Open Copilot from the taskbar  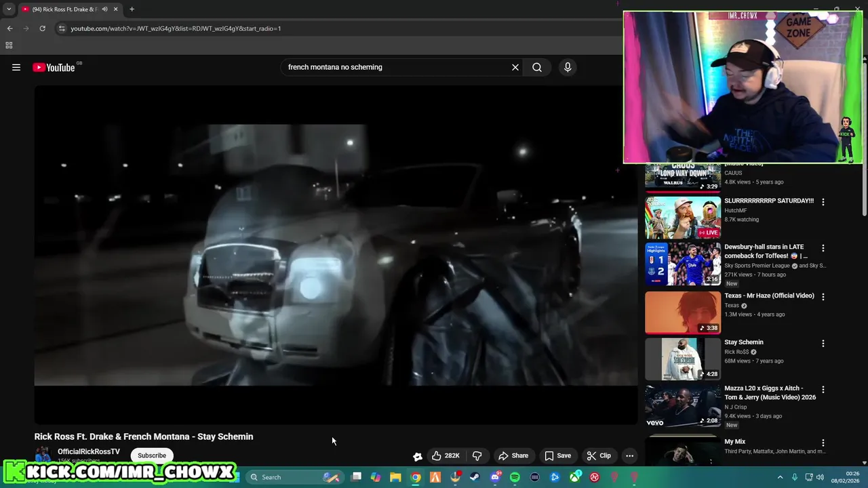[x=376, y=477]
